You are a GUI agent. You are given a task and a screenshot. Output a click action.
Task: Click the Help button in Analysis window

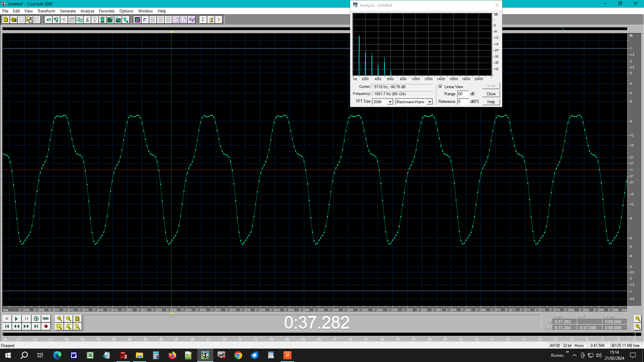[x=491, y=102]
